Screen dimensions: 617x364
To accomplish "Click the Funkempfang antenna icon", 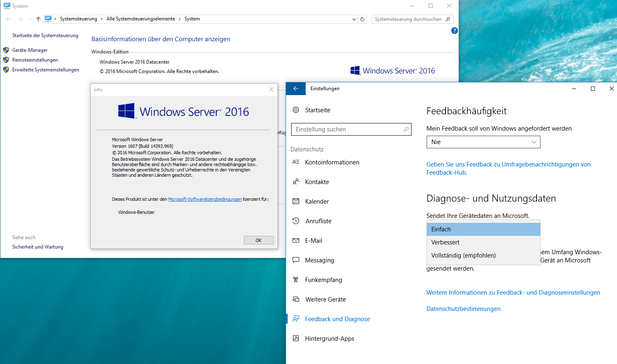I will coord(296,280).
